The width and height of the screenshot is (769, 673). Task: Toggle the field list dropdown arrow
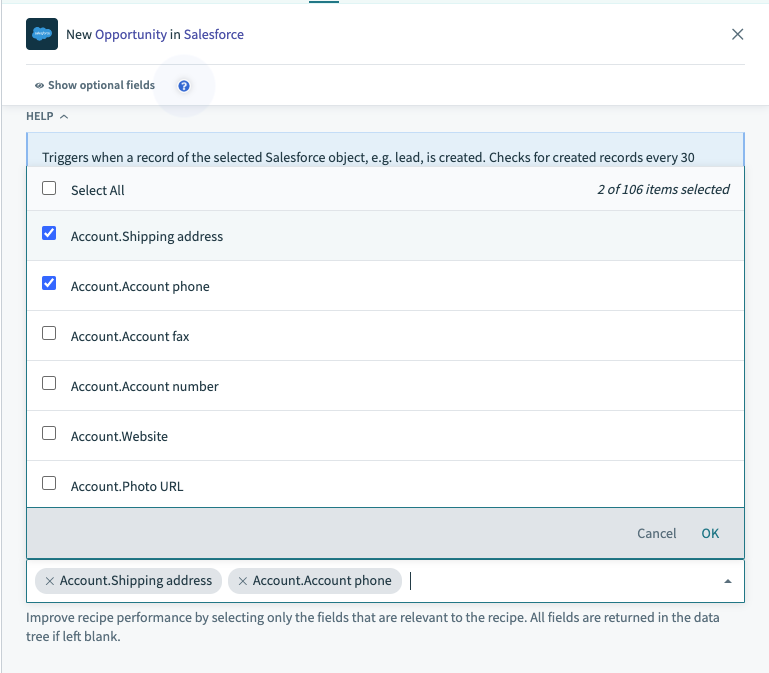pos(727,581)
